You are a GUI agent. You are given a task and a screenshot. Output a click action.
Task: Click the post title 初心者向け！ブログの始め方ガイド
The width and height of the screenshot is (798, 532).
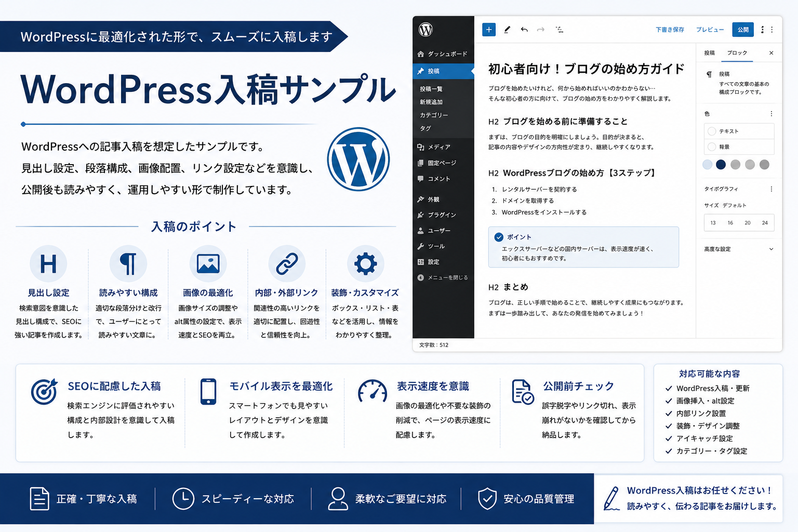pos(586,69)
